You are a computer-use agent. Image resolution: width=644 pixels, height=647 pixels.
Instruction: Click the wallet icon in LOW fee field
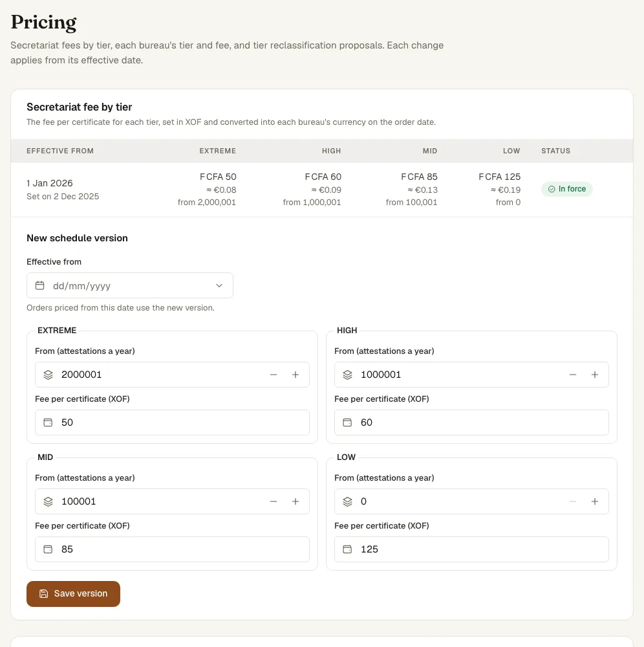[x=348, y=549]
